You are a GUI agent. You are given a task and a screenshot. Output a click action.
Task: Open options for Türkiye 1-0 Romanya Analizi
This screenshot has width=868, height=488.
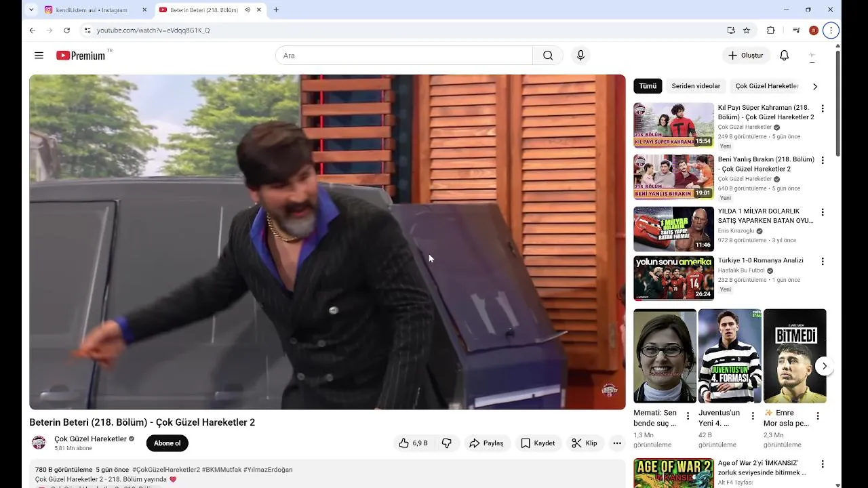click(x=823, y=262)
